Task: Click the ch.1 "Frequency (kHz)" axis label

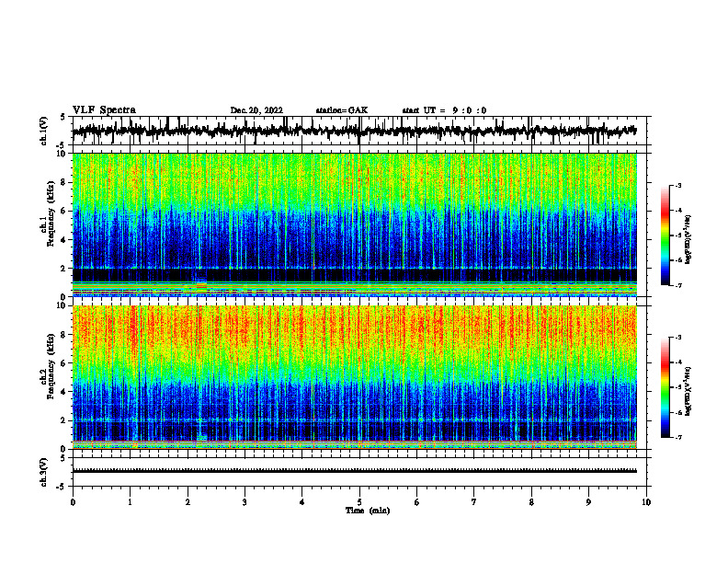Action: point(51,213)
